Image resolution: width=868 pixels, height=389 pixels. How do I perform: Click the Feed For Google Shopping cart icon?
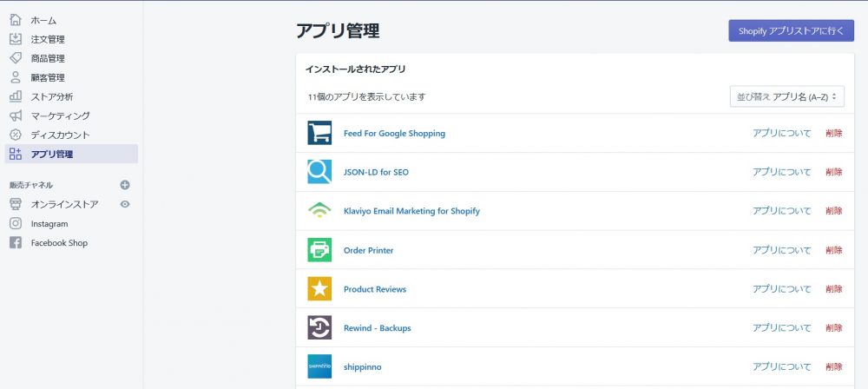click(x=319, y=133)
